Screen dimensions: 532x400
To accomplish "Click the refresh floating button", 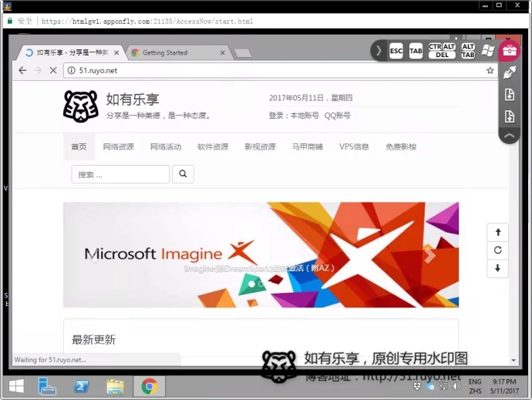I will (498, 250).
